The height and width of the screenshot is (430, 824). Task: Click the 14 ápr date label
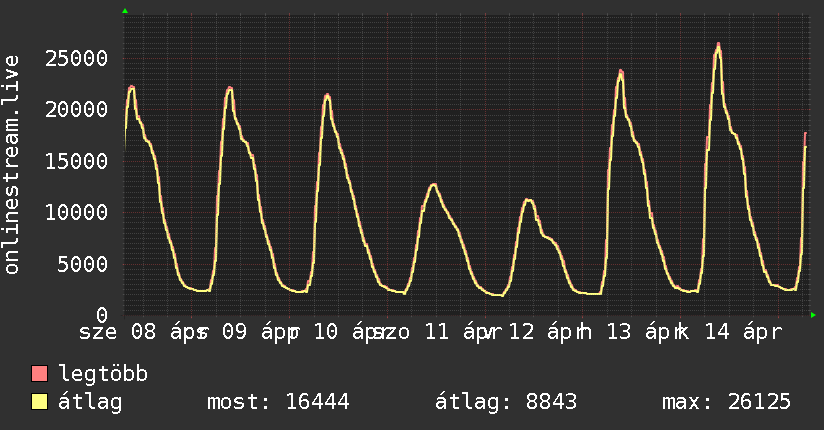click(743, 332)
